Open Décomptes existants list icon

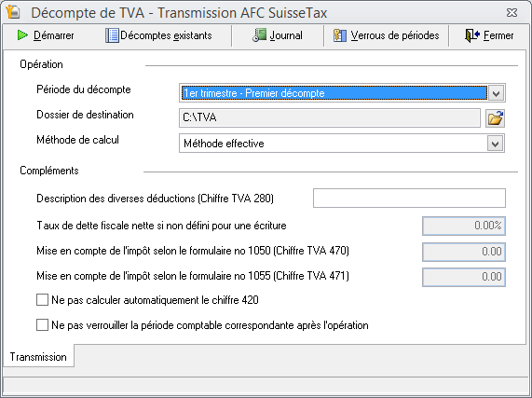112,35
